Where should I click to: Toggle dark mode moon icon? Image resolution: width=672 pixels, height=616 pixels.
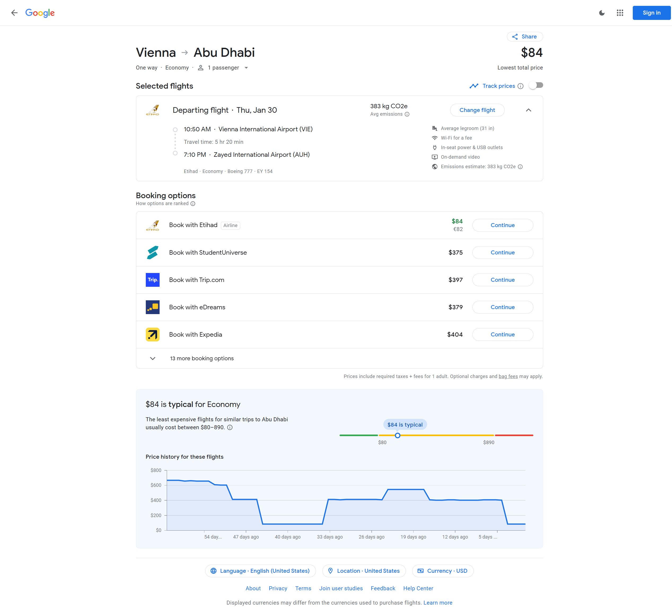coord(602,13)
